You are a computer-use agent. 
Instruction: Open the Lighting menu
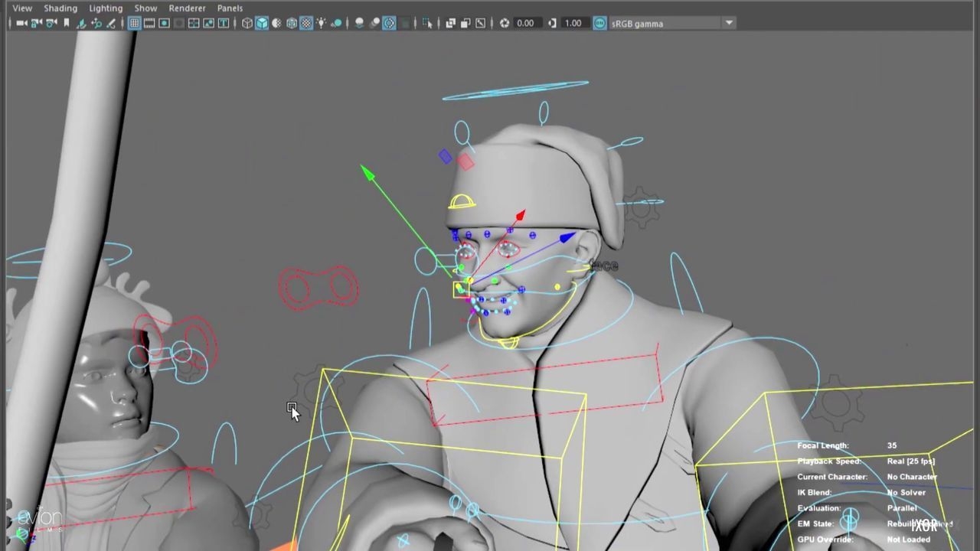point(106,8)
